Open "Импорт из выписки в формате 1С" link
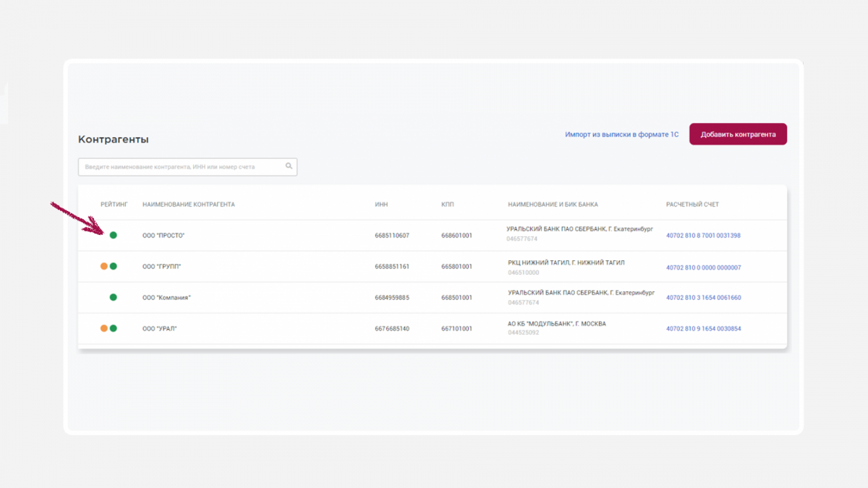 (622, 134)
